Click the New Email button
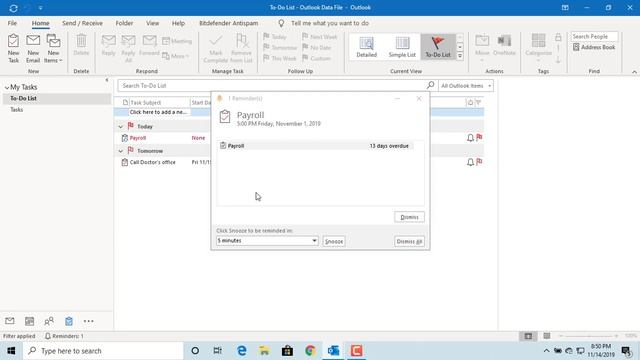The image size is (640, 360). pyautogui.click(x=33, y=48)
